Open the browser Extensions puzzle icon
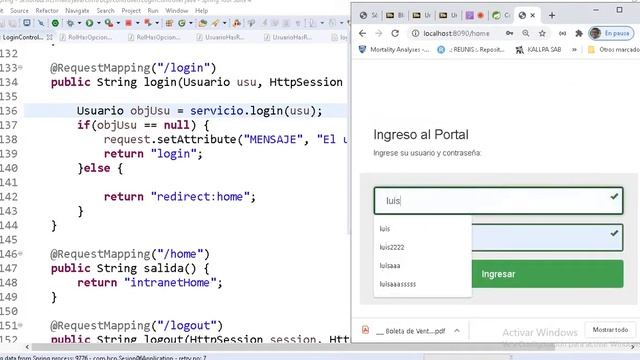 click(579, 33)
